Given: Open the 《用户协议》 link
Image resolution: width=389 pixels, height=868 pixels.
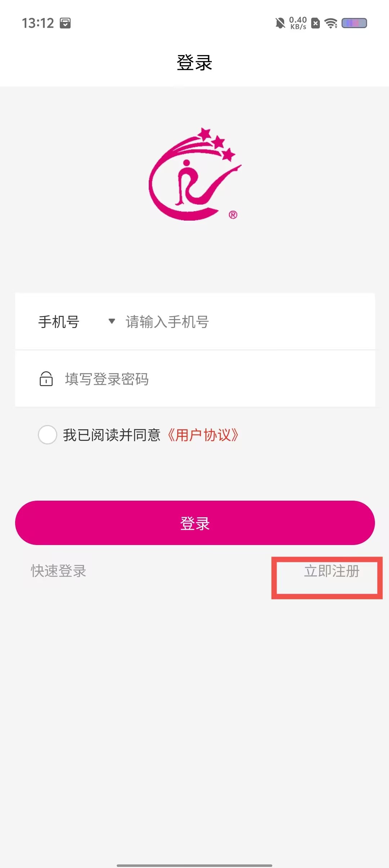Looking at the screenshot, I should coord(203,435).
